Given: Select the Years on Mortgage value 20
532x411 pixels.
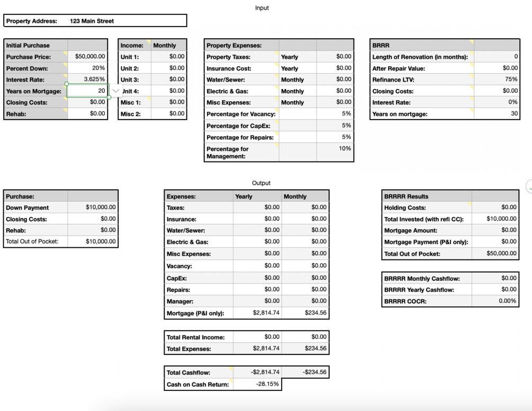Looking at the screenshot, I should coord(87,91).
